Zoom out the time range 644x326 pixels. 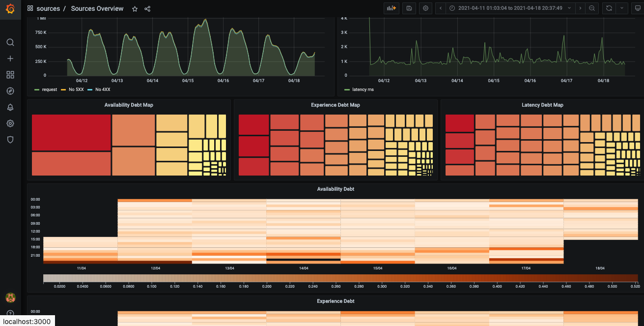[592, 8]
